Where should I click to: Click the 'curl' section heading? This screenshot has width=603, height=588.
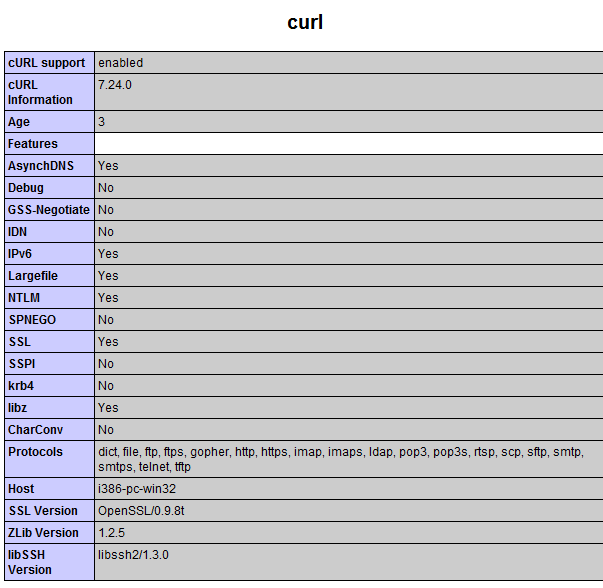point(305,22)
